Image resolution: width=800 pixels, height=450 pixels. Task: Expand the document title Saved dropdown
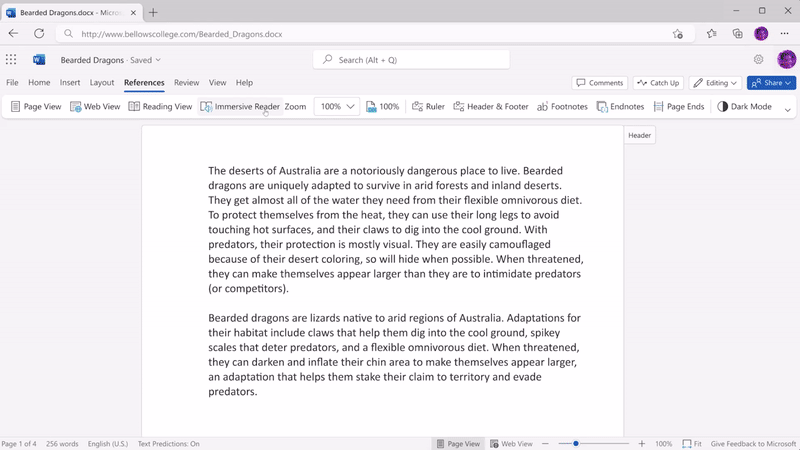[x=158, y=60]
